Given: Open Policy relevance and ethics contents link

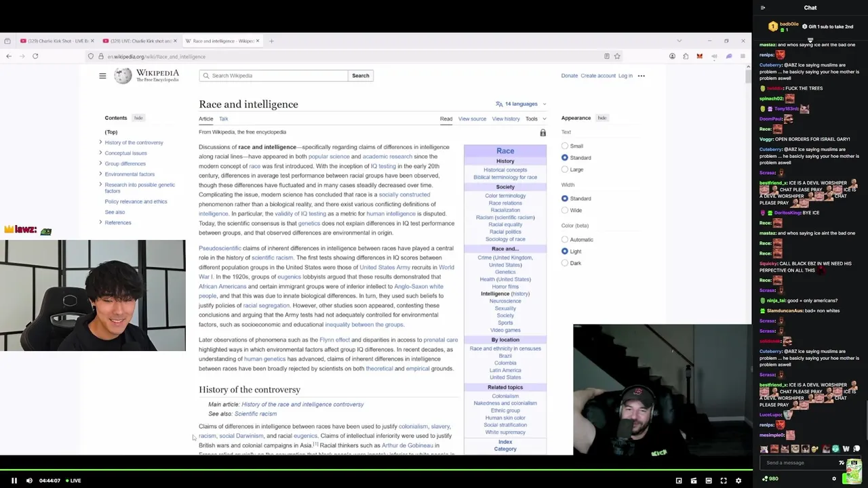Looking at the screenshot, I should coord(136,201).
